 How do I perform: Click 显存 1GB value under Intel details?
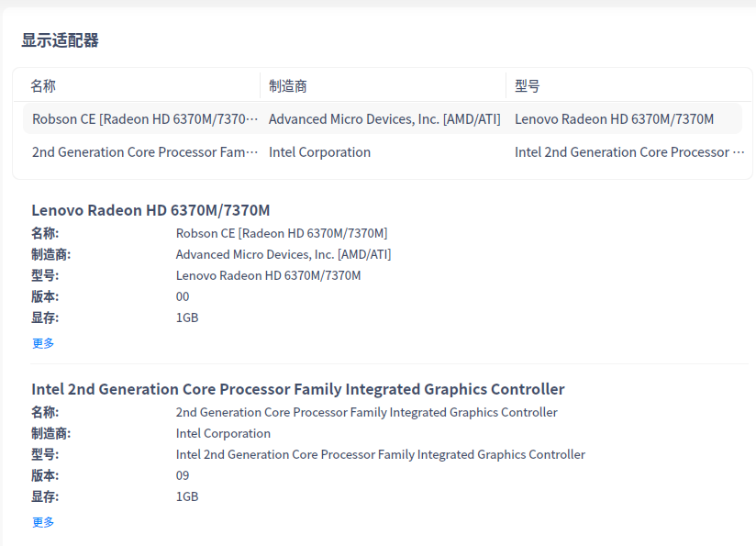pos(187,496)
